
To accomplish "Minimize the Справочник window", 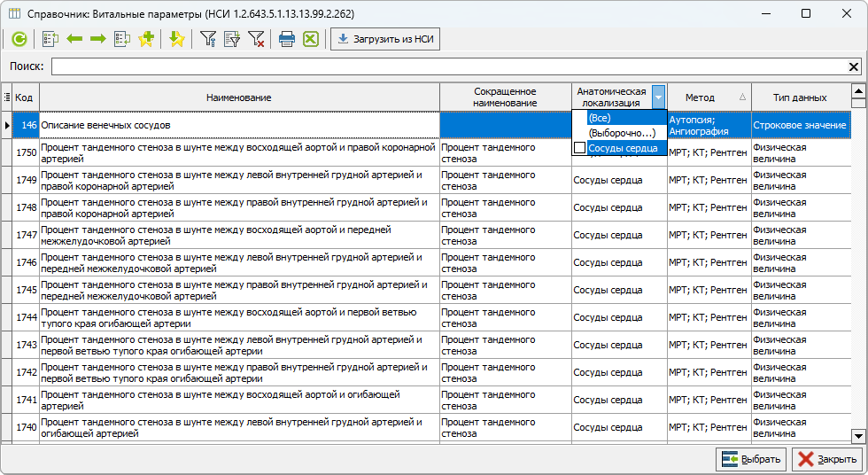I will pyautogui.click(x=766, y=13).
